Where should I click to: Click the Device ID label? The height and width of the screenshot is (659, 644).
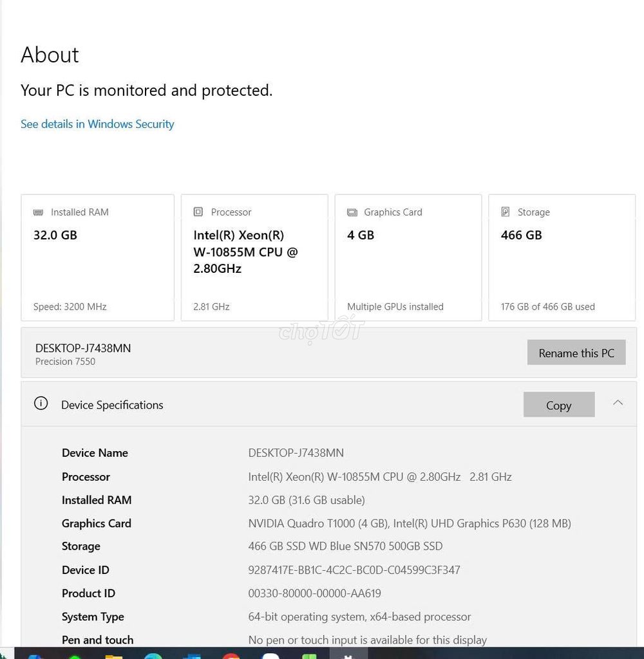pos(86,570)
